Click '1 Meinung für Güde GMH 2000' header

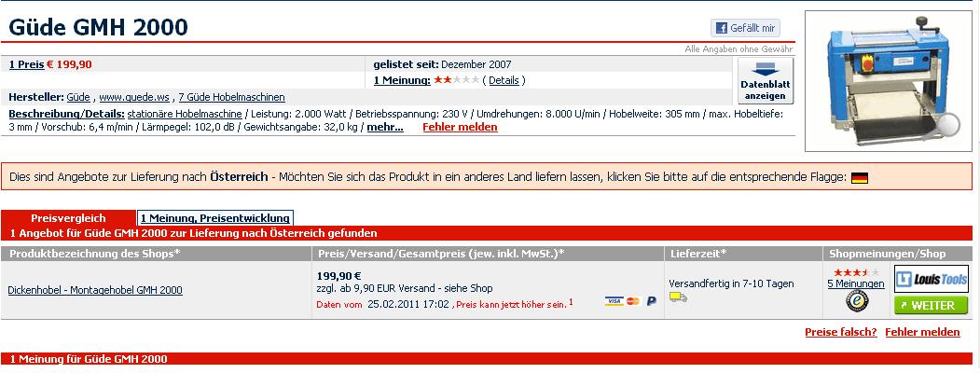pyautogui.click(x=89, y=359)
